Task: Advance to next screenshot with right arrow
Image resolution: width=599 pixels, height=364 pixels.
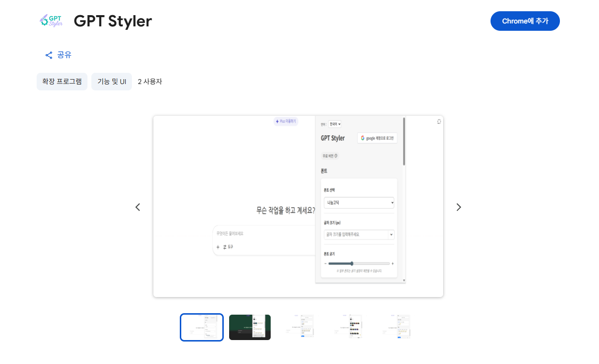Action: click(458, 207)
